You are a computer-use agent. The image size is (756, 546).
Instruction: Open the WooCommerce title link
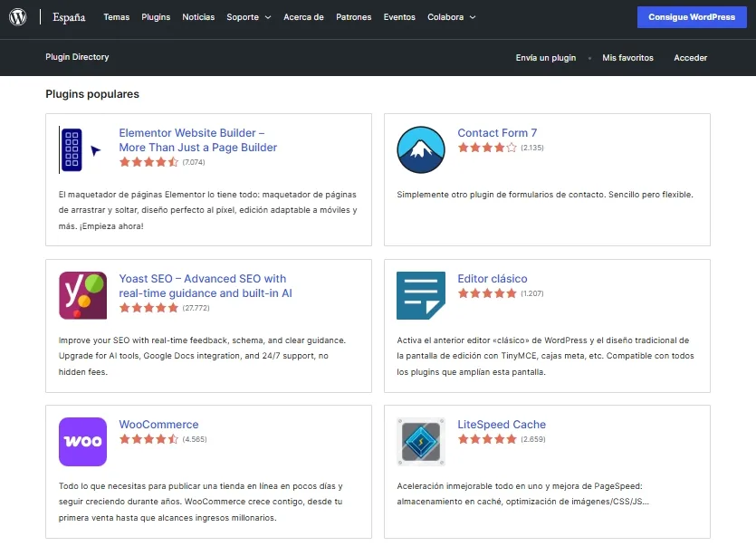click(x=158, y=425)
